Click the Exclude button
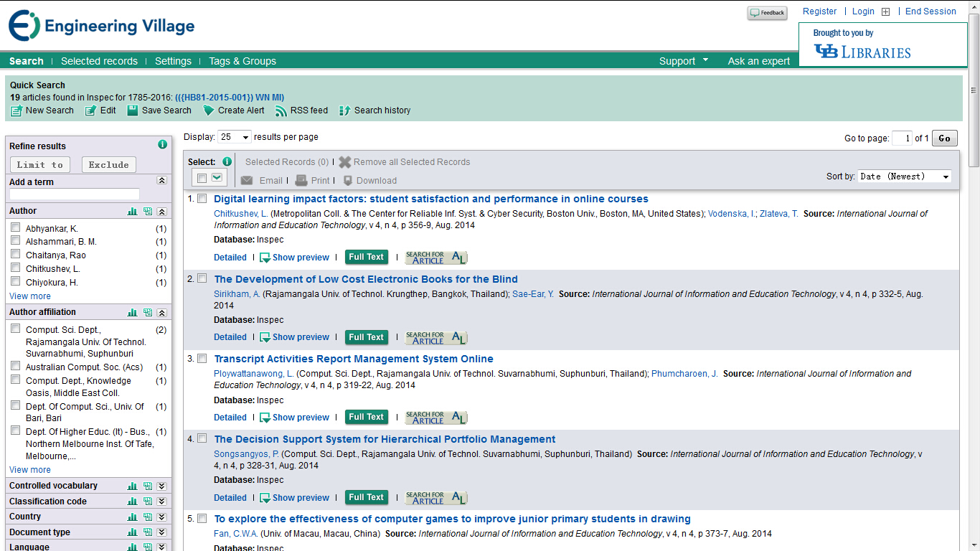The width and height of the screenshot is (980, 551). (x=109, y=165)
